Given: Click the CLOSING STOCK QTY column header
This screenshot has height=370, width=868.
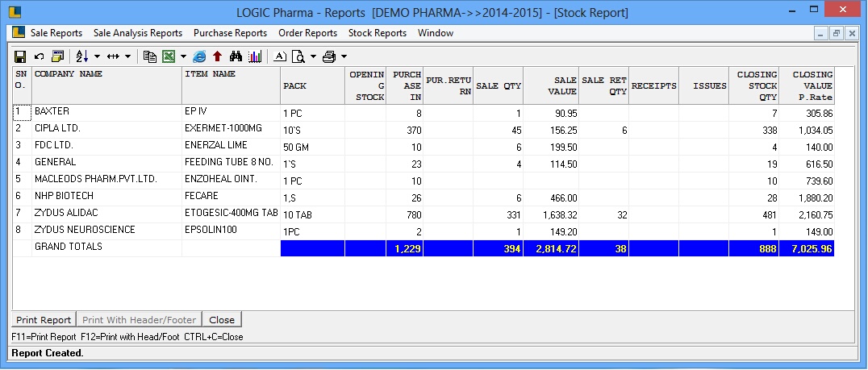Looking at the screenshot, I should pos(753,85).
